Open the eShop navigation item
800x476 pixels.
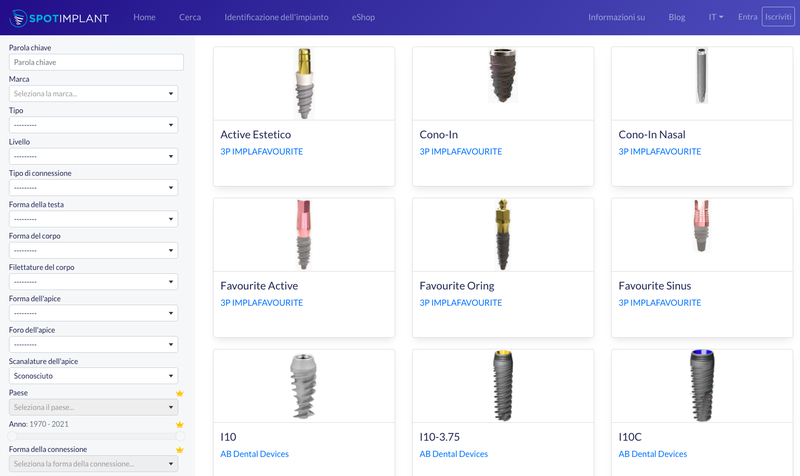click(x=364, y=17)
